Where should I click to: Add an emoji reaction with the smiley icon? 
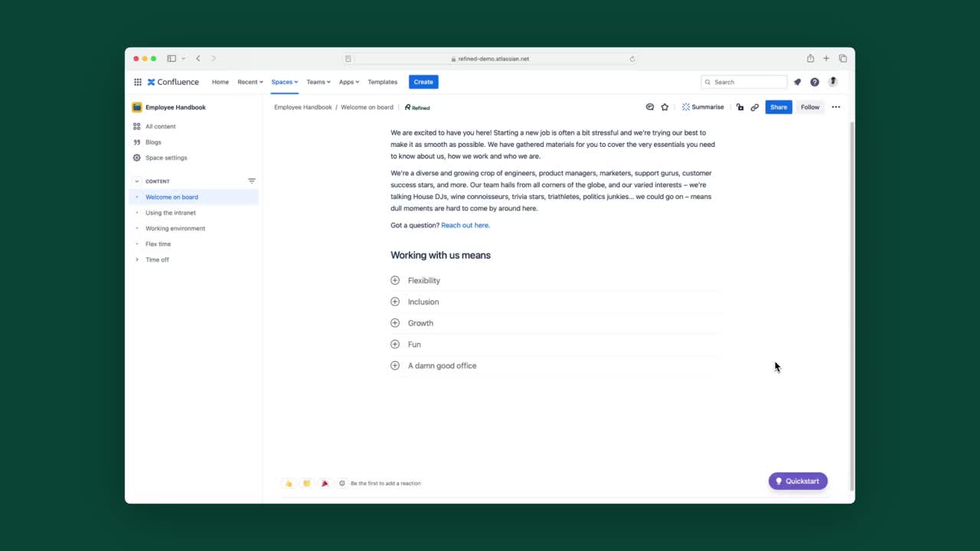point(342,483)
